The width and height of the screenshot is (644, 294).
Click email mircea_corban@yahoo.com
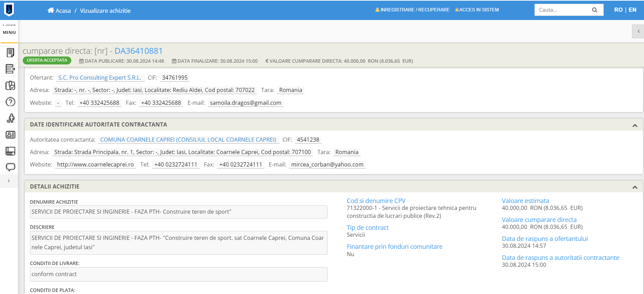click(327, 164)
